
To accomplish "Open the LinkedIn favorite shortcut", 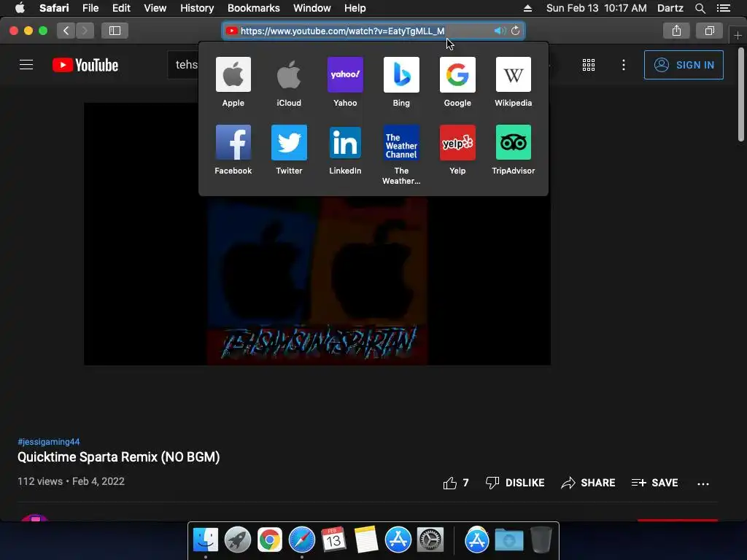I will point(345,149).
